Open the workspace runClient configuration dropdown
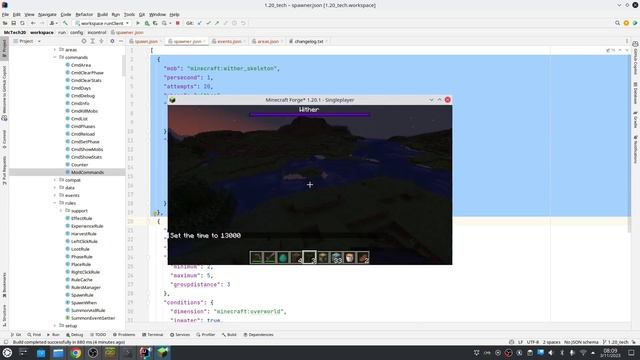This screenshot has width=640, height=360. pyautogui.click(x=102, y=23)
